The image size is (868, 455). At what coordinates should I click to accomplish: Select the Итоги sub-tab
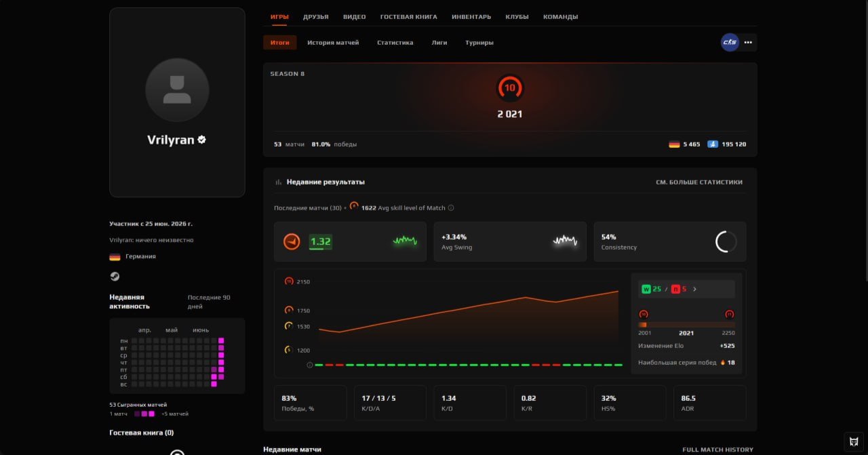(280, 43)
